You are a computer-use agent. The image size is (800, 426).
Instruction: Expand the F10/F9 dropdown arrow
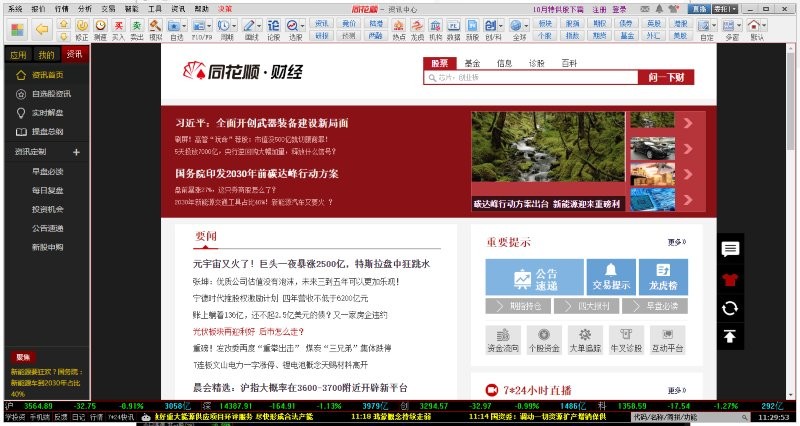(x=209, y=26)
